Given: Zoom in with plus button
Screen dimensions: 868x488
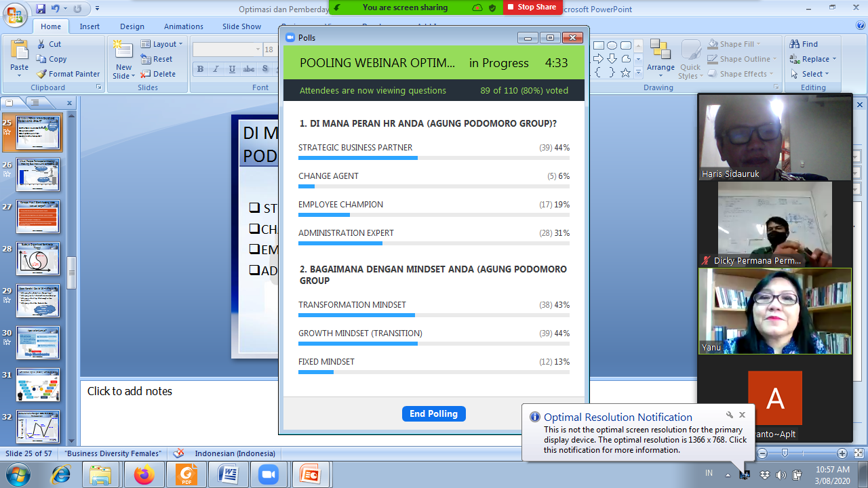Looking at the screenshot, I should (842, 453).
